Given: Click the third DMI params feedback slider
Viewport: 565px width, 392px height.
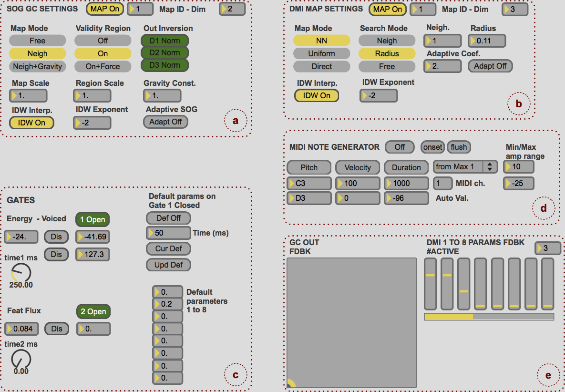Looking at the screenshot, I should 464,284.
